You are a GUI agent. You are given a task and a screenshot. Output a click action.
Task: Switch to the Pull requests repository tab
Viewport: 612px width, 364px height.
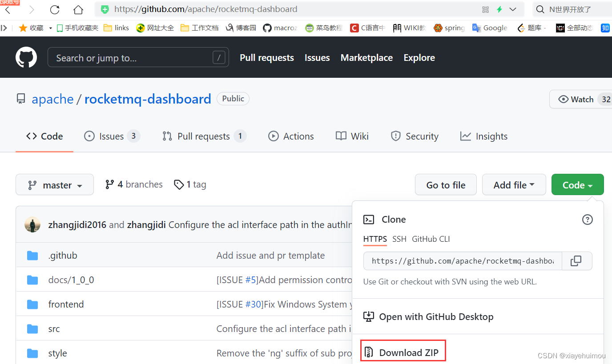click(x=204, y=136)
